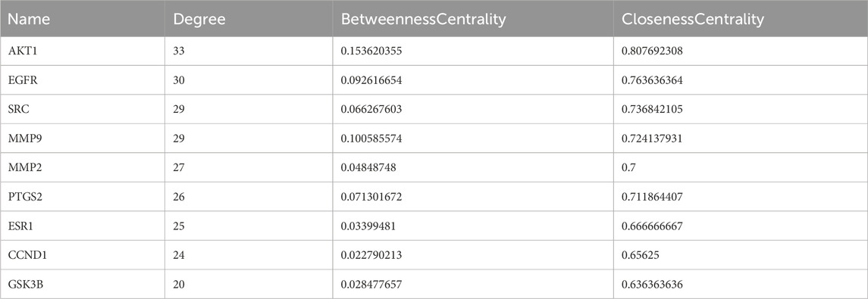Select the PTGS2 name cell
The image size is (868, 299).
click(22, 197)
